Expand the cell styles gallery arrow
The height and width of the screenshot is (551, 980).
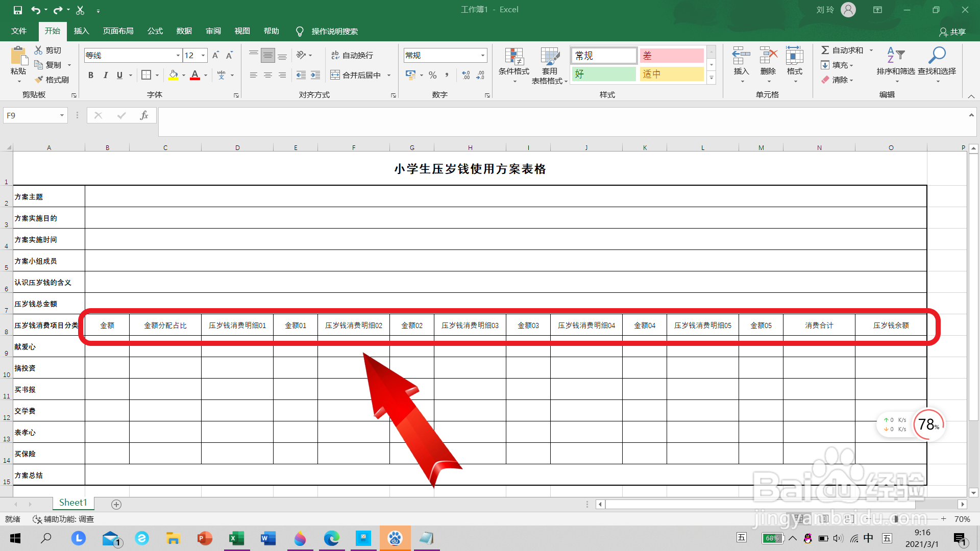click(x=712, y=78)
